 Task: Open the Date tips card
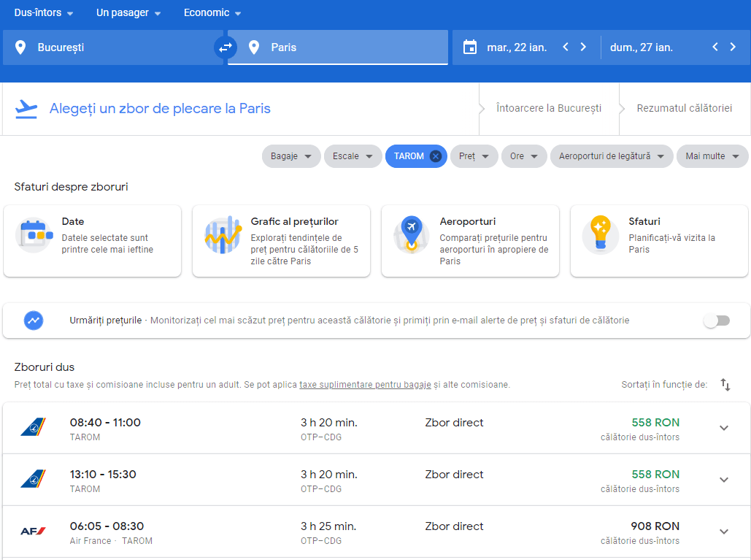click(x=93, y=241)
